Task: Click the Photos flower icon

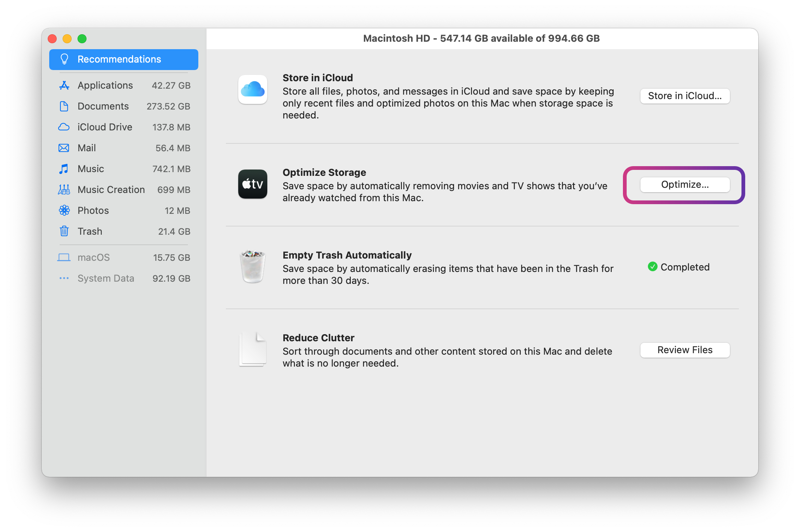Action: click(x=64, y=210)
